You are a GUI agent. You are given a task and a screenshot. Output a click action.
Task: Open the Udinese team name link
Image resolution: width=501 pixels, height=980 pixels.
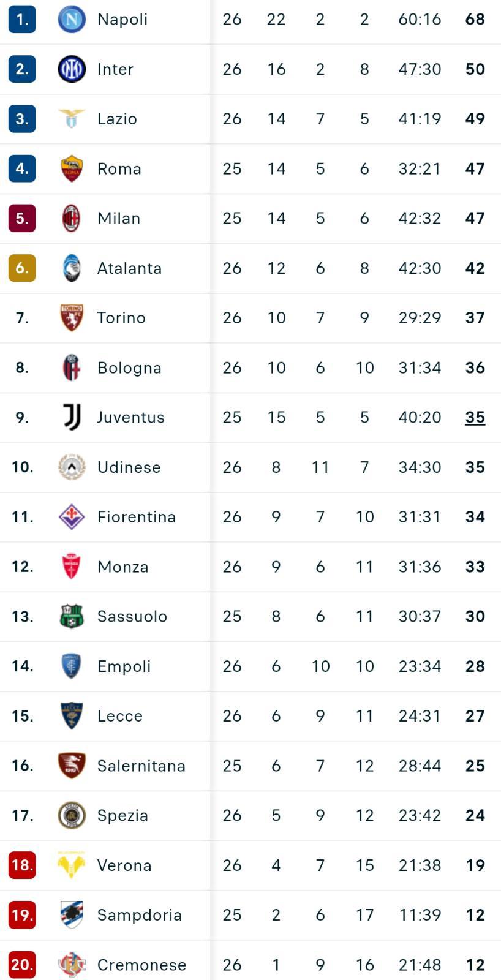[x=129, y=467]
